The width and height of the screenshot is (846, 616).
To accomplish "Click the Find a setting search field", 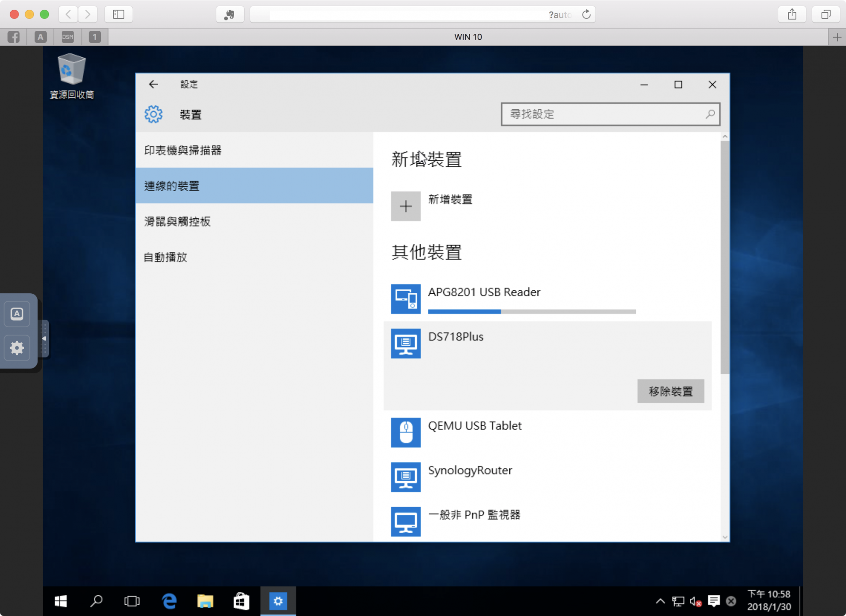I will click(604, 114).
